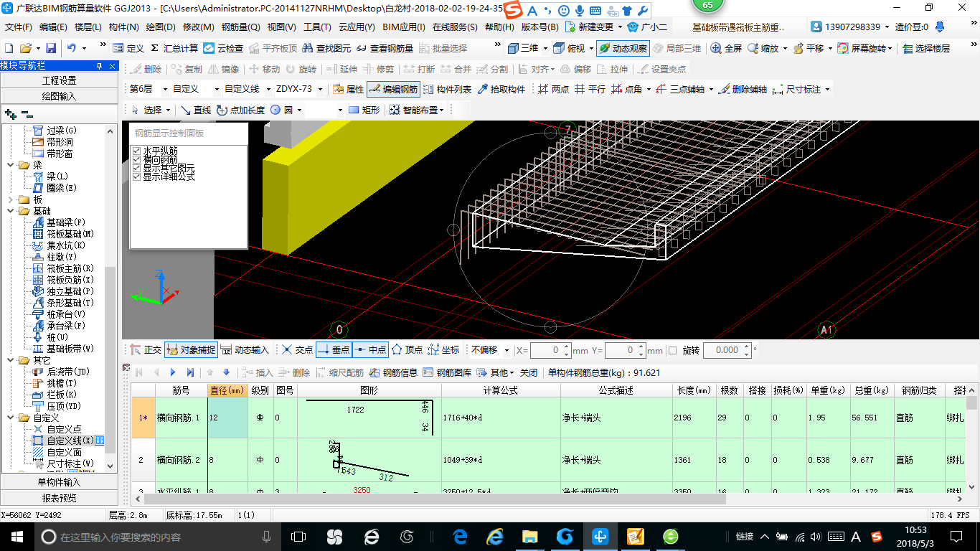
Task: Create a new project file
Action: pos(9,48)
